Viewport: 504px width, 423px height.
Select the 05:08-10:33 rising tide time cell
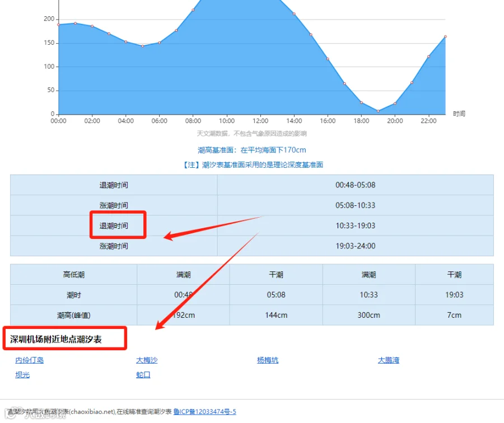pyautogui.click(x=355, y=205)
